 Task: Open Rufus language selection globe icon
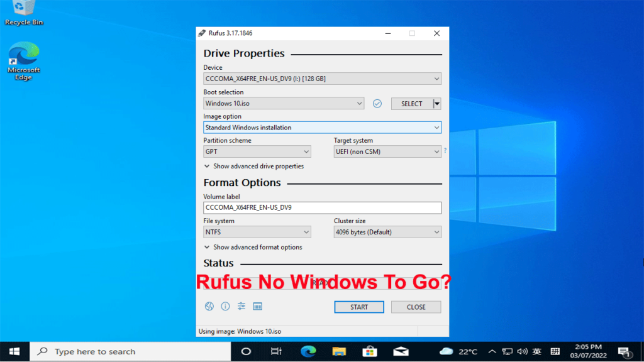209,306
